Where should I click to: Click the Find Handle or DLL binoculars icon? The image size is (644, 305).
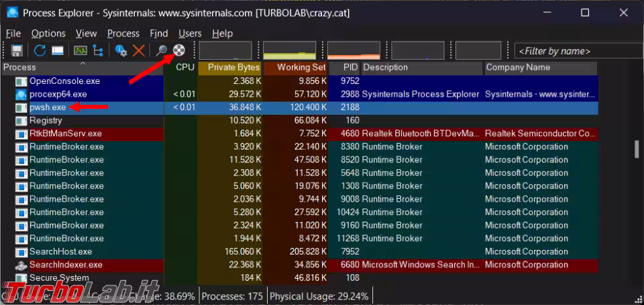click(x=161, y=50)
